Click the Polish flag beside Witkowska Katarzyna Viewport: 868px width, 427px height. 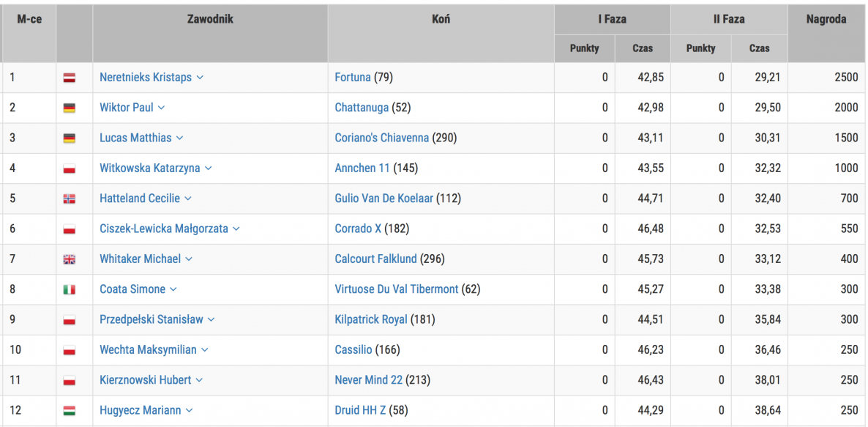tap(70, 168)
